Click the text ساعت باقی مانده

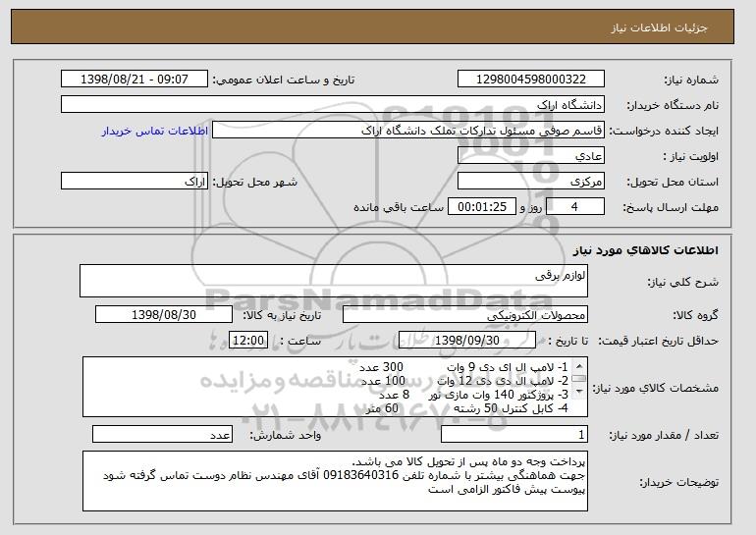[x=399, y=207]
